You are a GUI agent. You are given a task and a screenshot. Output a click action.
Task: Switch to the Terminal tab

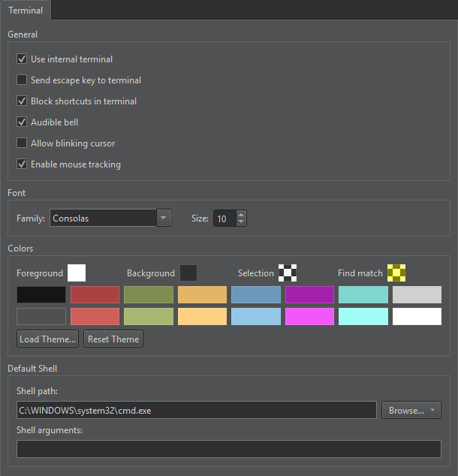(x=26, y=11)
